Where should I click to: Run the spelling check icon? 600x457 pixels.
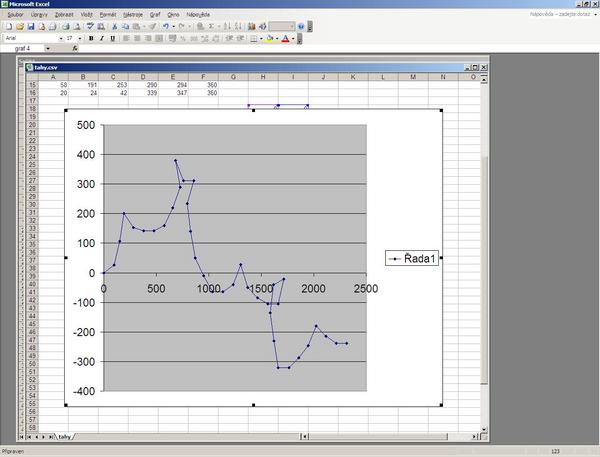point(90,26)
